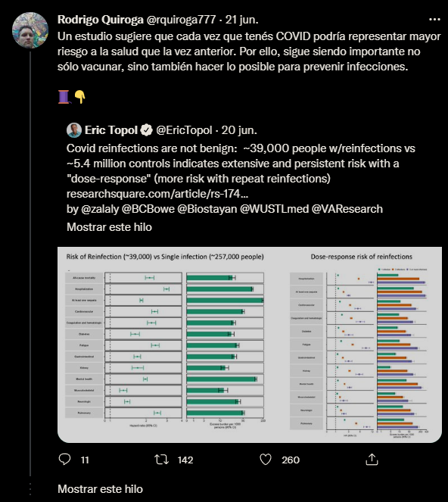Screen dimensions: 448x502
Task: Click the @zalaly mention
Action: coord(100,209)
